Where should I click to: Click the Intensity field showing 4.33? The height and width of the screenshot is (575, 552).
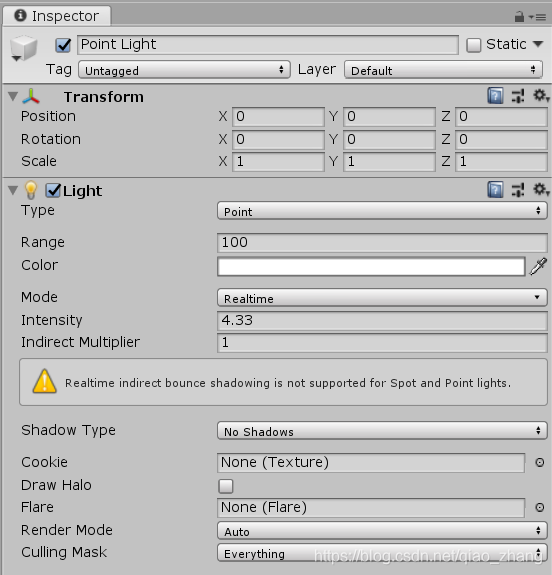(382, 321)
